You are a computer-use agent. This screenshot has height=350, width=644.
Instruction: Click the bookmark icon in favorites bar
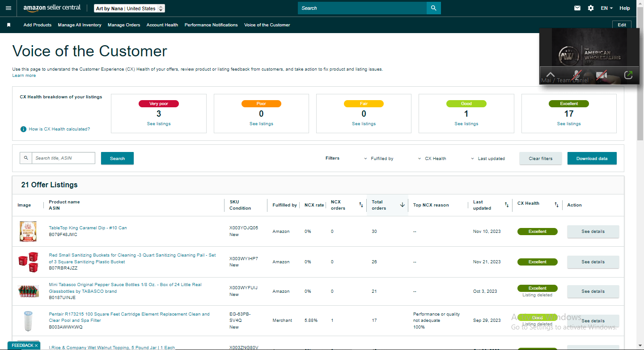click(x=8, y=25)
